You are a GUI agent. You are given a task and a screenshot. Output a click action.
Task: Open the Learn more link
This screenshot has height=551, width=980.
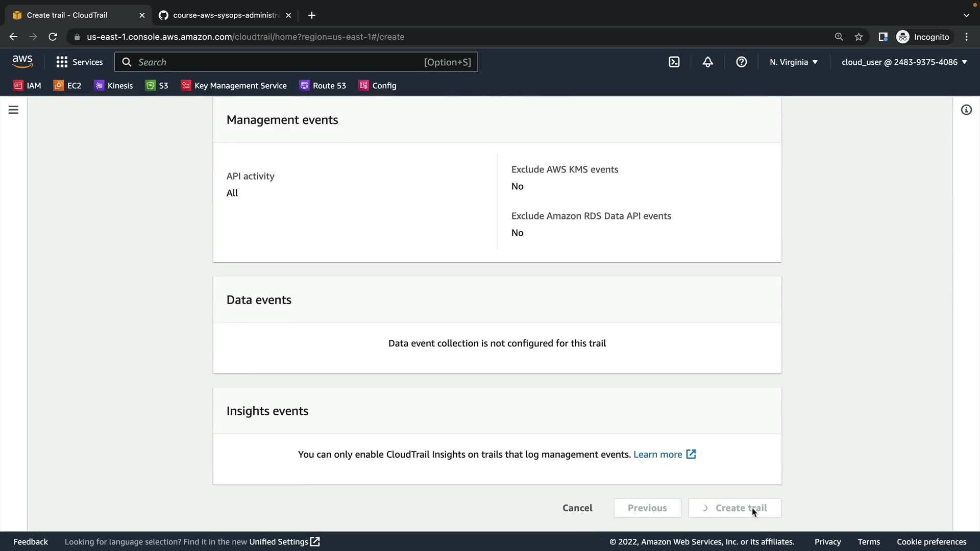pyautogui.click(x=664, y=454)
